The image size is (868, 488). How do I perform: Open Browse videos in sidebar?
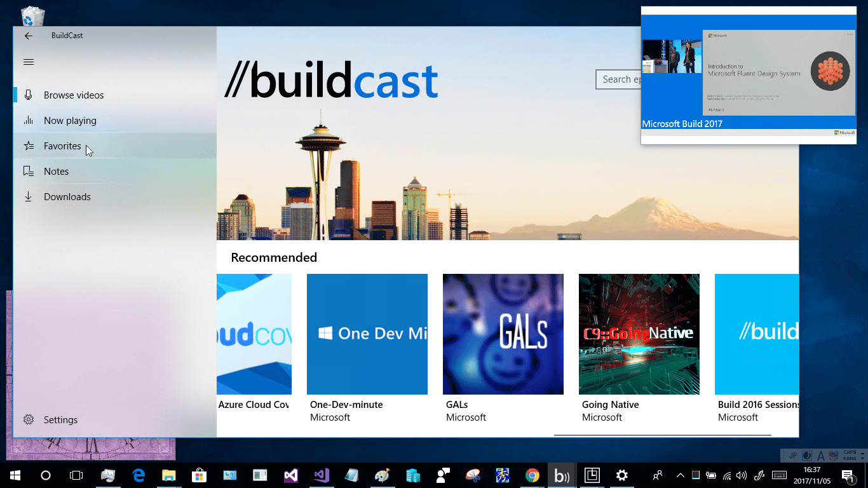114,95
